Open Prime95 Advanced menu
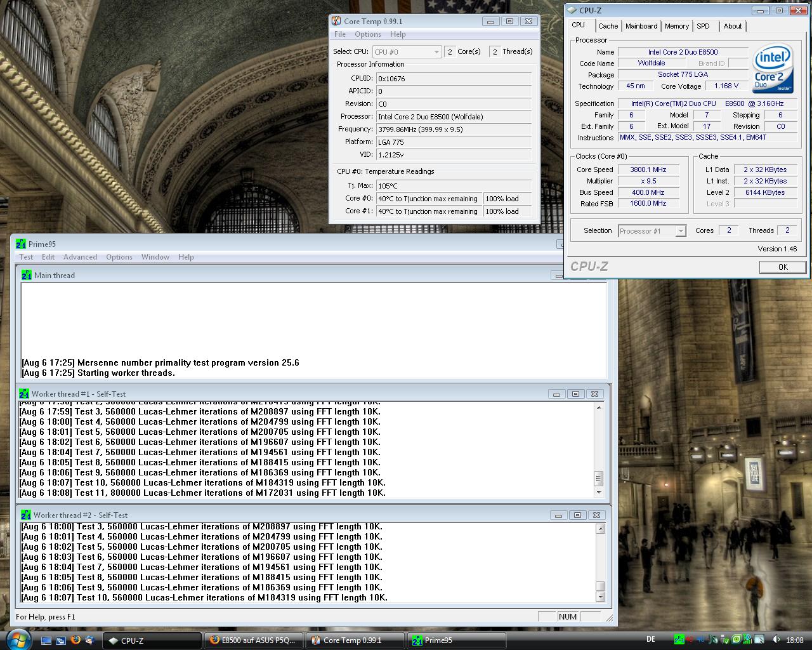This screenshot has height=650, width=812. pyautogui.click(x=80, y=257)
